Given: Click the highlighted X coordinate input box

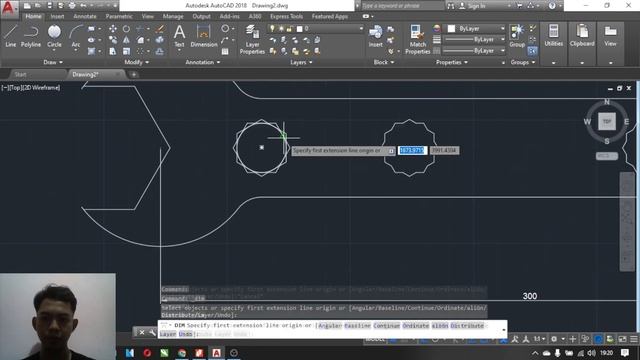Looking at the screenshot, I should tap(412, 150).
